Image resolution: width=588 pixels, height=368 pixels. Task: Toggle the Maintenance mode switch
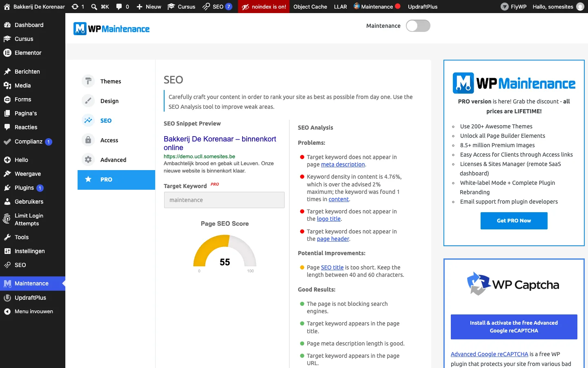[x=418, y=26]
